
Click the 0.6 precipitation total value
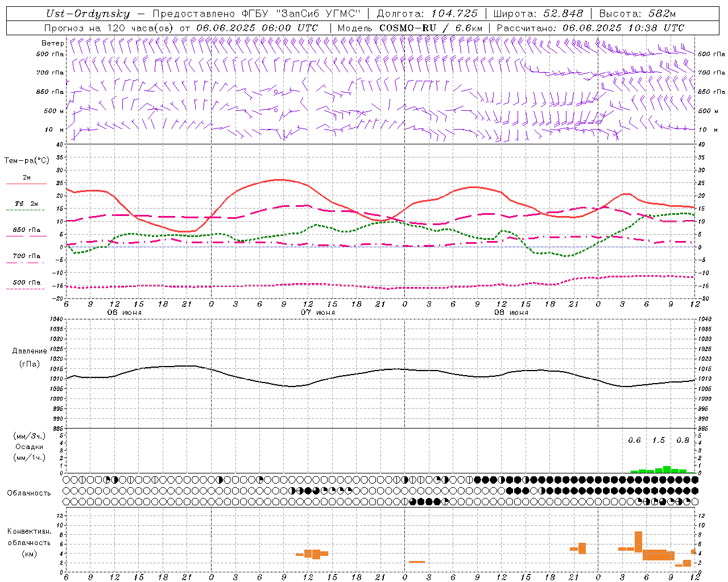tap(634, 440)
